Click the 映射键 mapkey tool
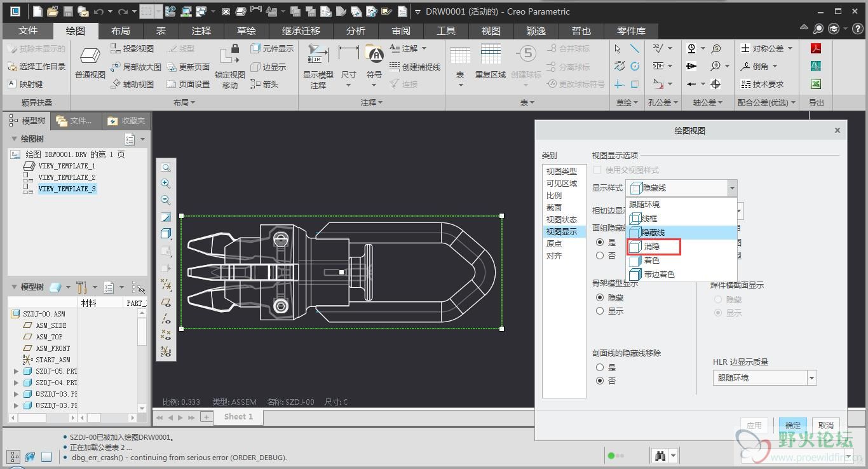Screen dimensions: 868x469 tap(25, 84)
